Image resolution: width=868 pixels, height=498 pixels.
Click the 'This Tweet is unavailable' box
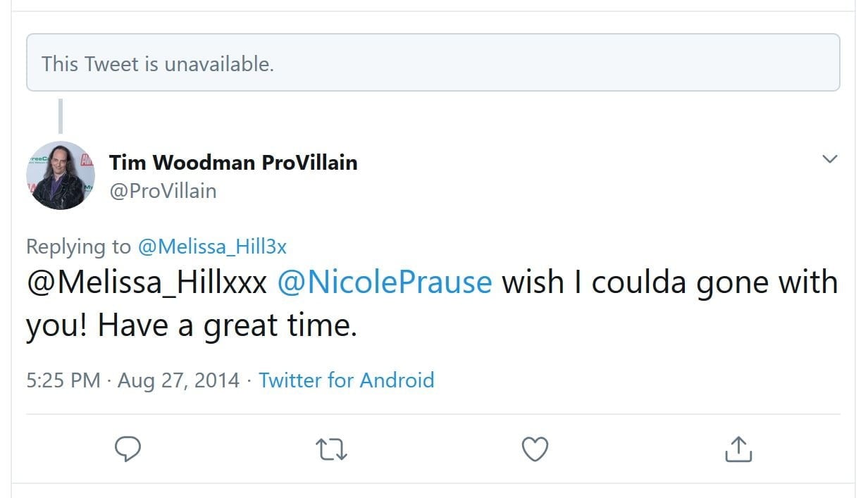point(433,63)
